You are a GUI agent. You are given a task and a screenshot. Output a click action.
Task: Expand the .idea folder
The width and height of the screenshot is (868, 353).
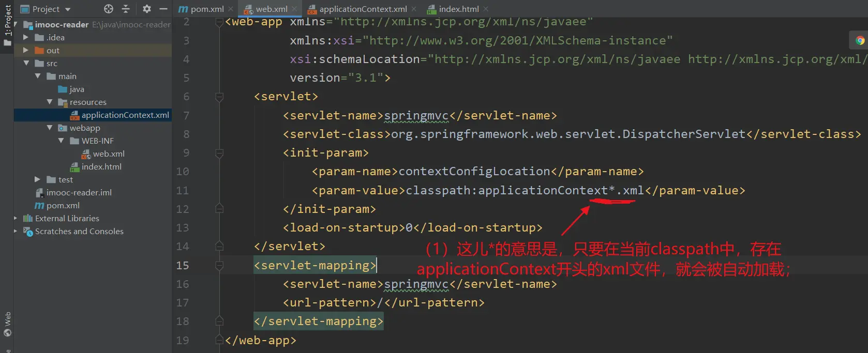coord(26,37)
